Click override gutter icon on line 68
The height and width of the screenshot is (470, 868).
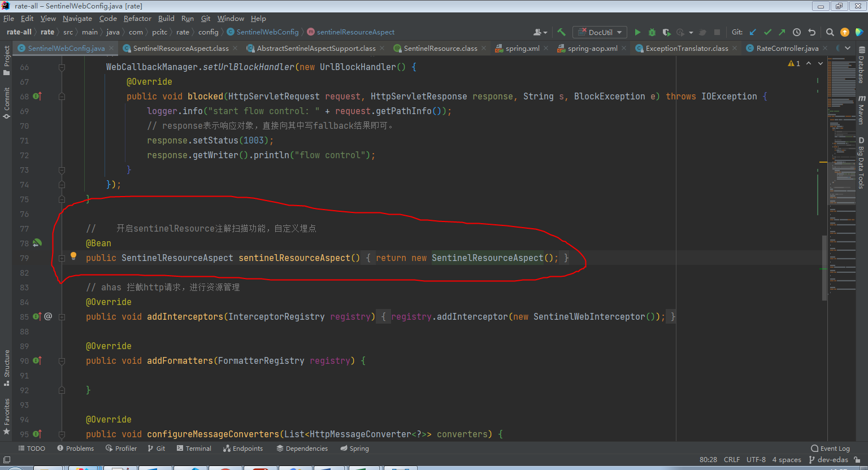37,96
